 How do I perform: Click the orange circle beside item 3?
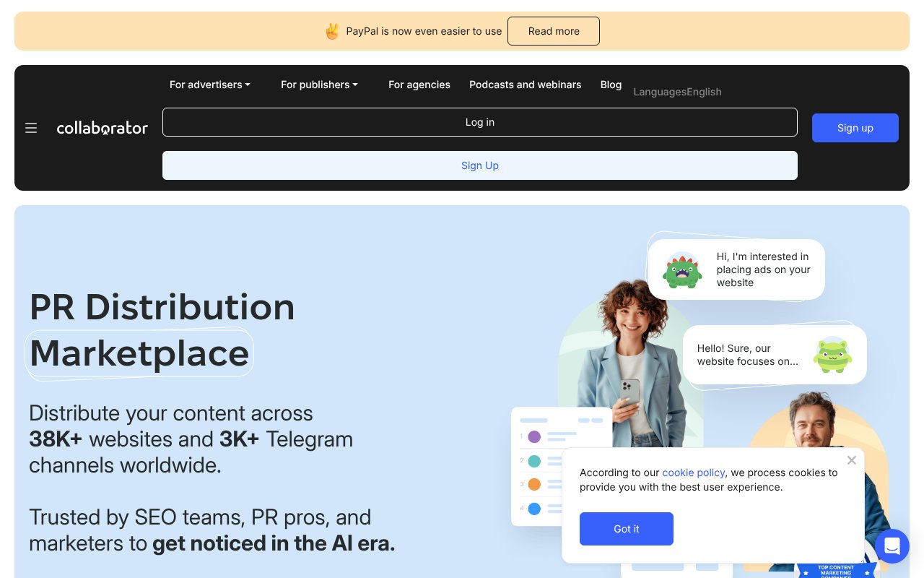click(534, 485)
